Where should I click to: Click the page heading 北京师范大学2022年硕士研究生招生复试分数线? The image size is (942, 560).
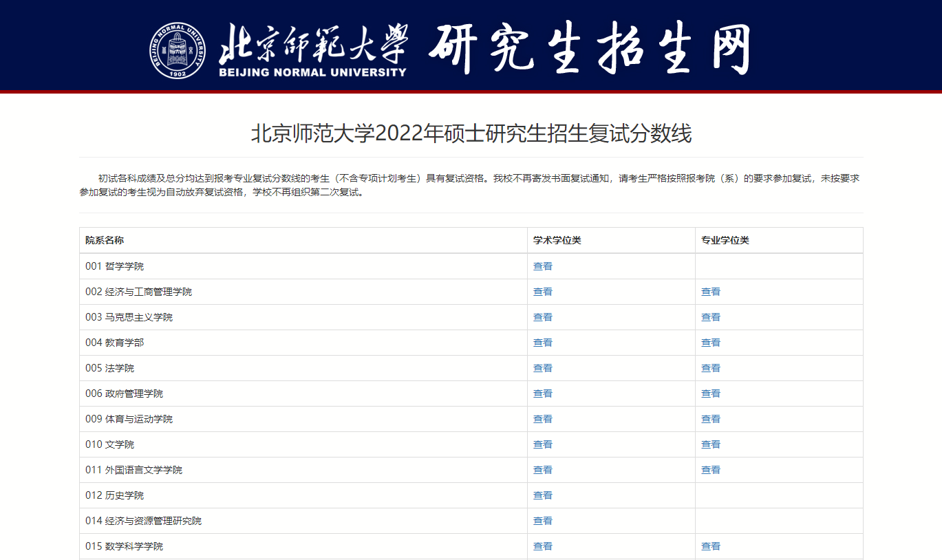(471, 133)
